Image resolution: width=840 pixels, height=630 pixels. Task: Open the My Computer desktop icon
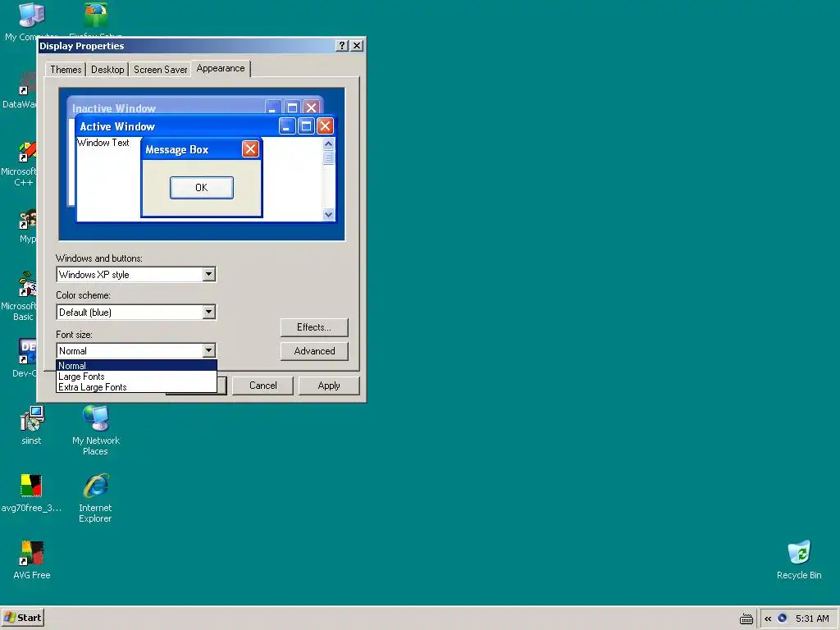coord(31,15)
